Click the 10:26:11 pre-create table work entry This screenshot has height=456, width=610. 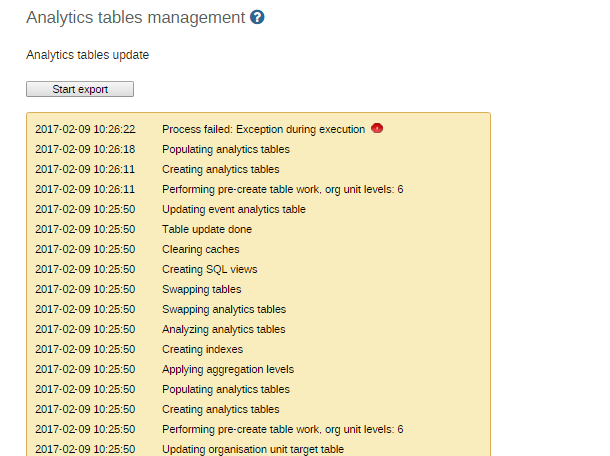[282, 189]
